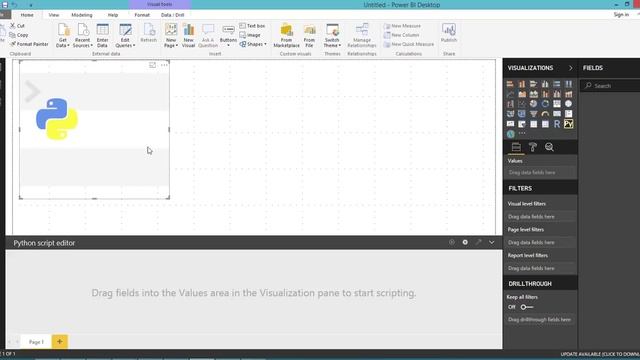The width and height of the screenshot is (640, 360).
Task: Open the Recent Sources dropdown
Action: (x=82, y=36)
